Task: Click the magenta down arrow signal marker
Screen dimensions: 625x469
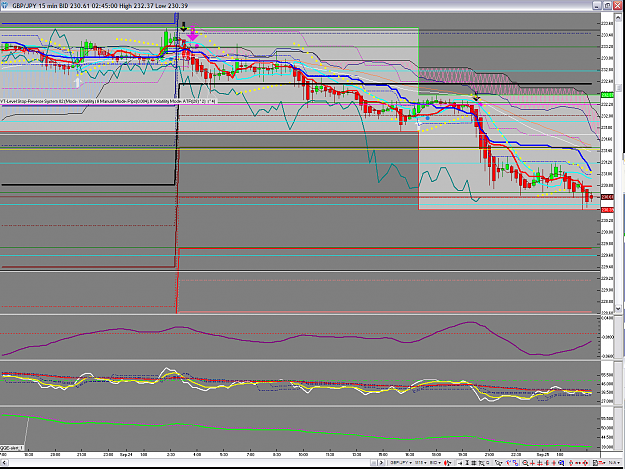Action: pos(193,34)
